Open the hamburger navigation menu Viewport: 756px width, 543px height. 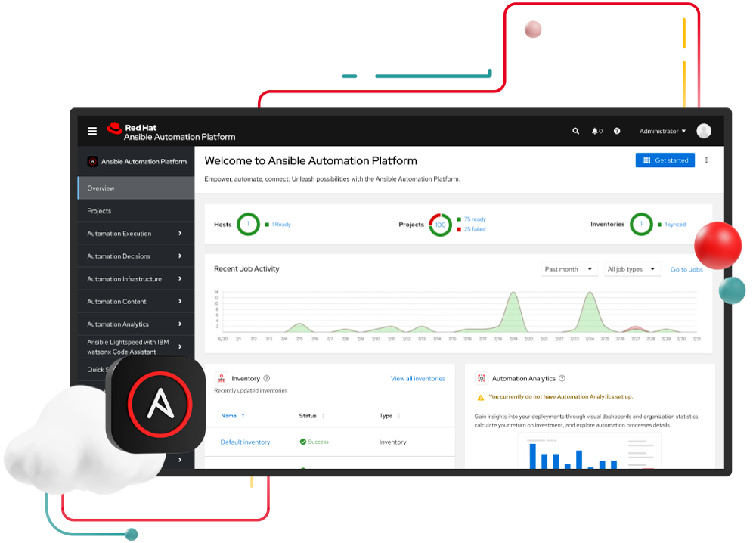92,131
